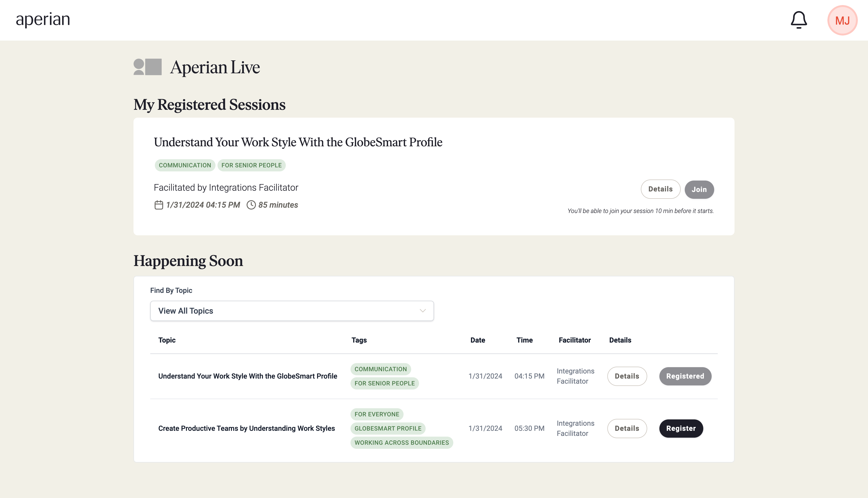Click Integrations Facilitator in the 04:15 PM row

pyautogui.click(x=575, y=376)
